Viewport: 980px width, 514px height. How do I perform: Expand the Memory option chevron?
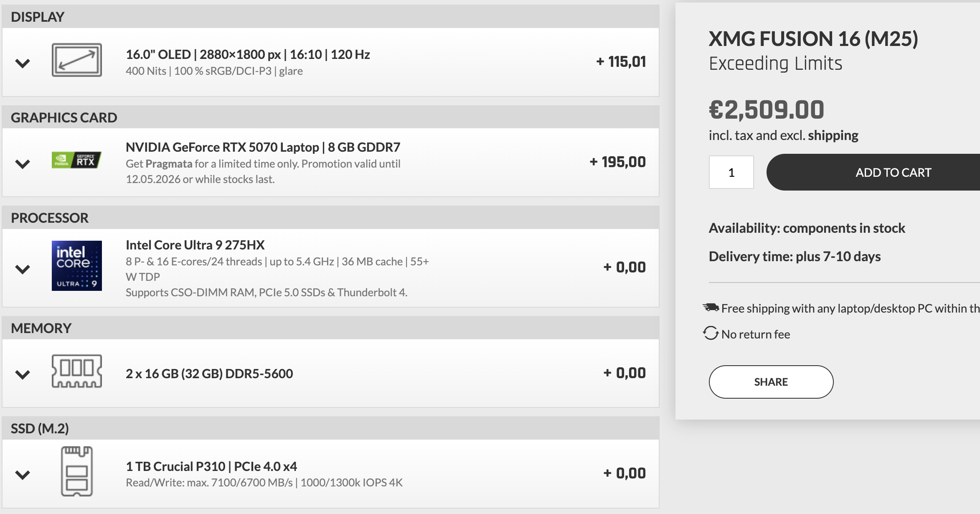click(x=23, y=374)
